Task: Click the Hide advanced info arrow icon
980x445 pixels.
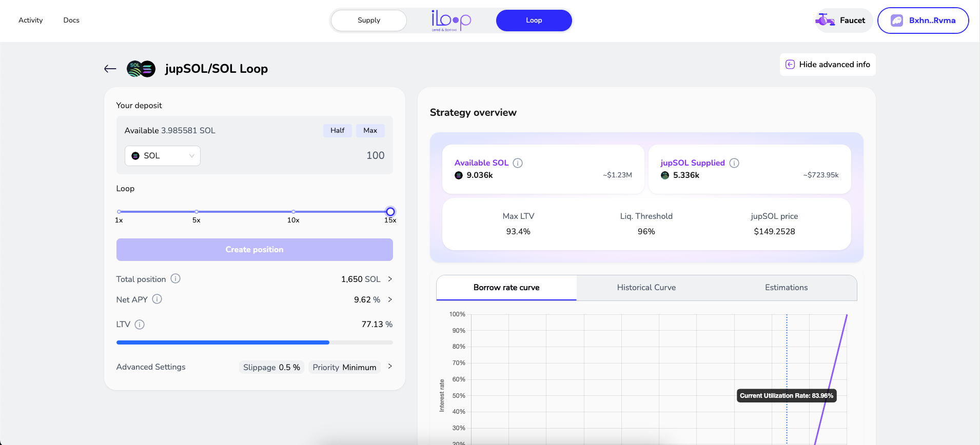Action: (x=790, y=65)
